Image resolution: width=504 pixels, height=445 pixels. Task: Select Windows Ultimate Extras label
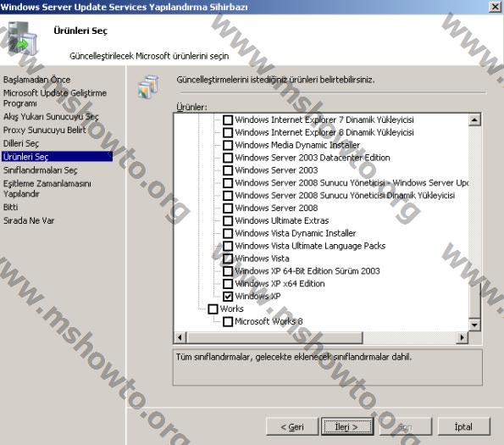[282, 220]
